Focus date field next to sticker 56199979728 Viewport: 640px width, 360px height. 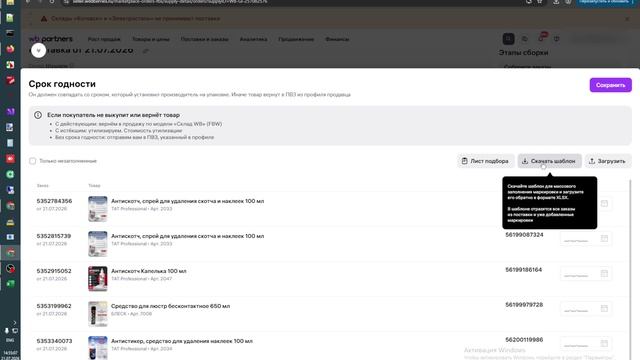[585, 309]
